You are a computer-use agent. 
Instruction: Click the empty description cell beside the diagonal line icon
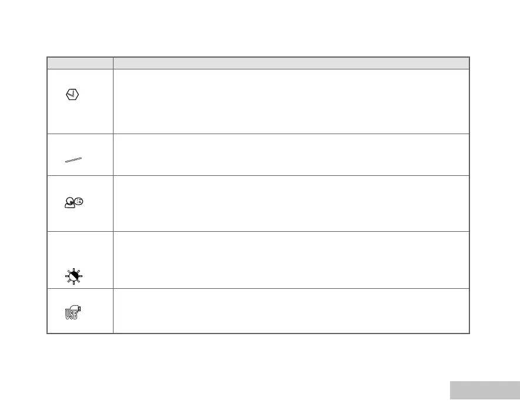(291, 154)
